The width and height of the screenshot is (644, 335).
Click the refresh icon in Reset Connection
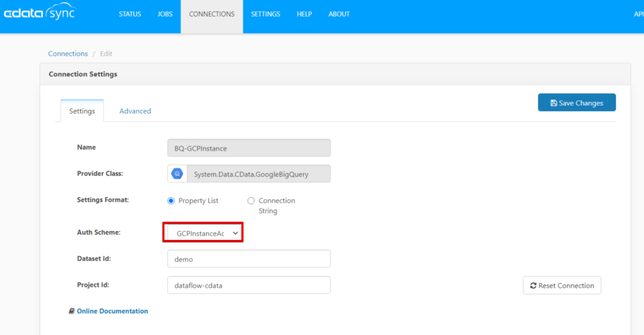click(x=533, y=286)
